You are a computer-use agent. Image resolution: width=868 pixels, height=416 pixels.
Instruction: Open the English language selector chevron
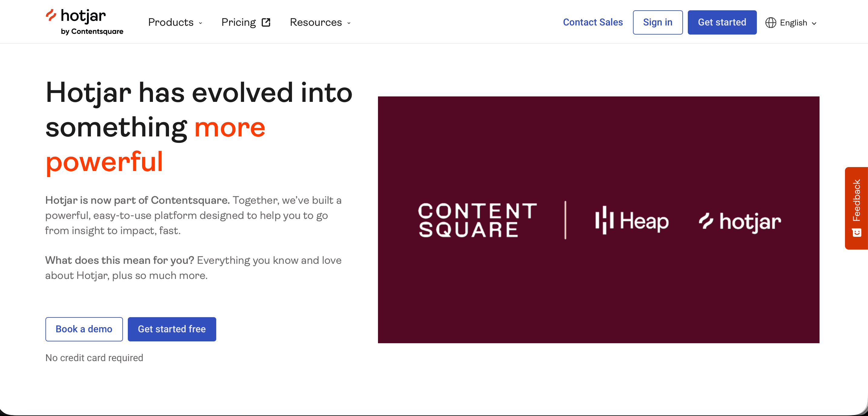click(x=814, y=23)
